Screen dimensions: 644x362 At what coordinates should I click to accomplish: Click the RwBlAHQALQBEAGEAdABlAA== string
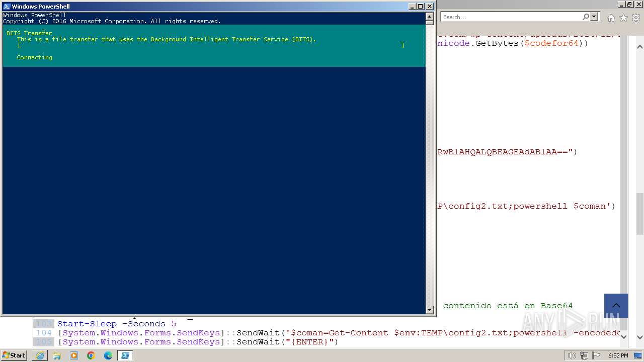(503, 152)
